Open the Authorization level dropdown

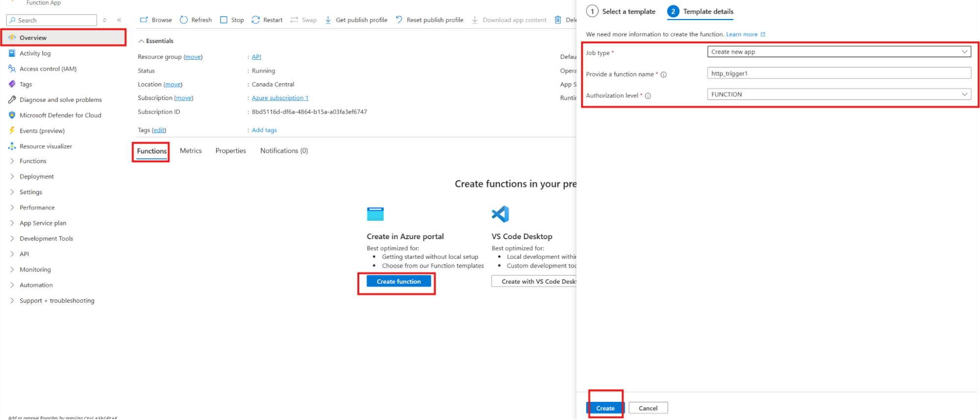click(838, 95)
